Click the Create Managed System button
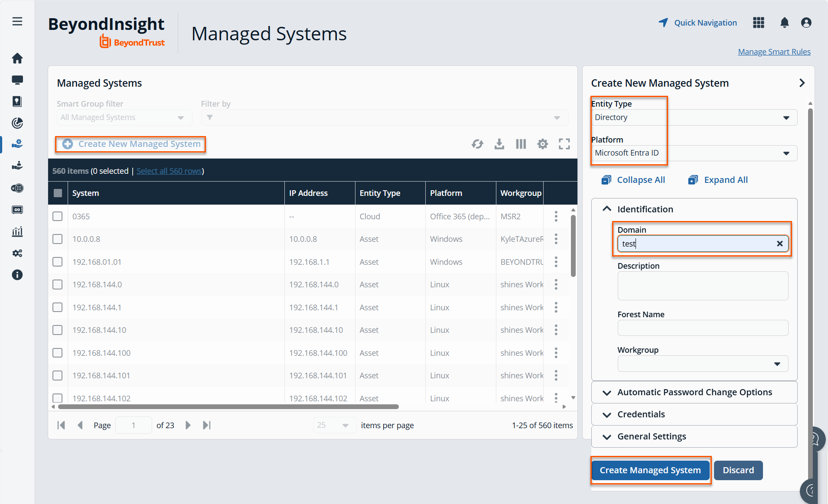Viewport: 828px width, 504px height. click(x=650, y=470)
